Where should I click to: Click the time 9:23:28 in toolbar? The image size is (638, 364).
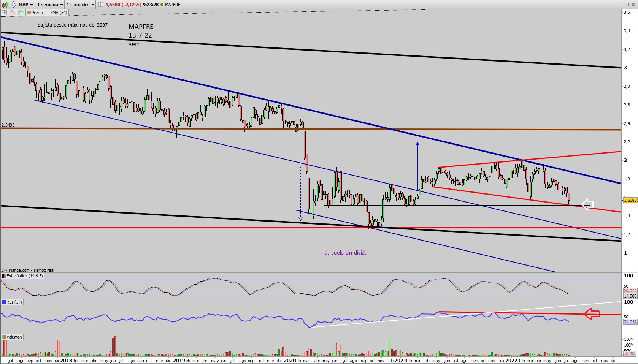point(151,5)
